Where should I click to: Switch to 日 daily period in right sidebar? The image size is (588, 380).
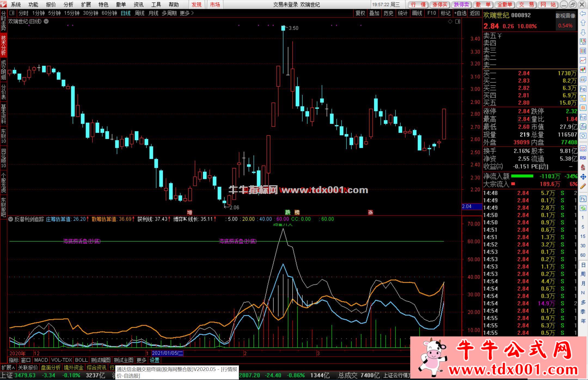click(583, 265)
